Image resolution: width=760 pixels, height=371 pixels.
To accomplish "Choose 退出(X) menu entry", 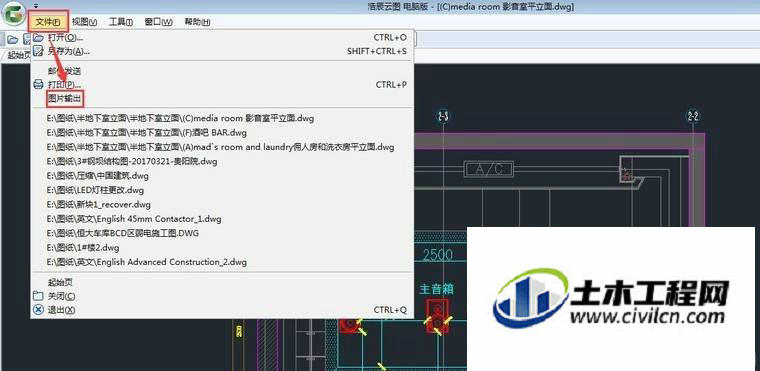I will point(222,309).
